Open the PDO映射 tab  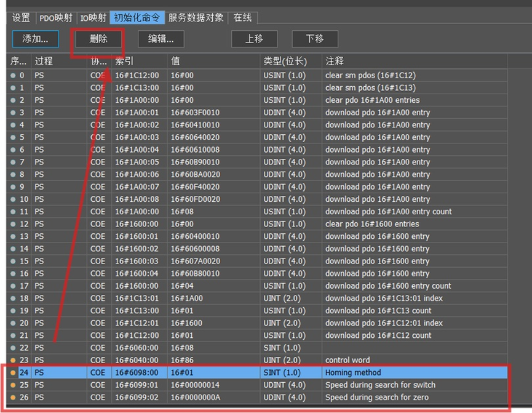coord(55,18)
